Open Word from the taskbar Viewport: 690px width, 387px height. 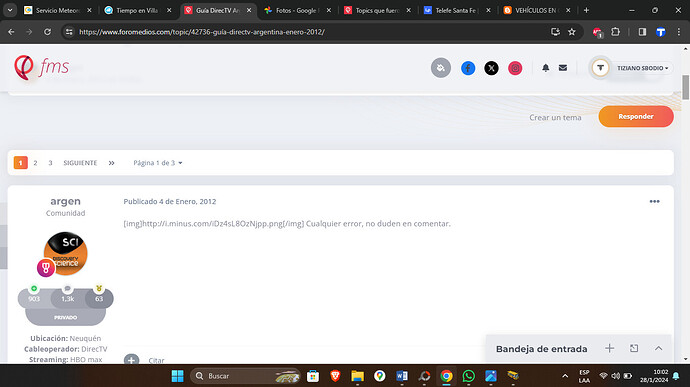coord(402,376)
